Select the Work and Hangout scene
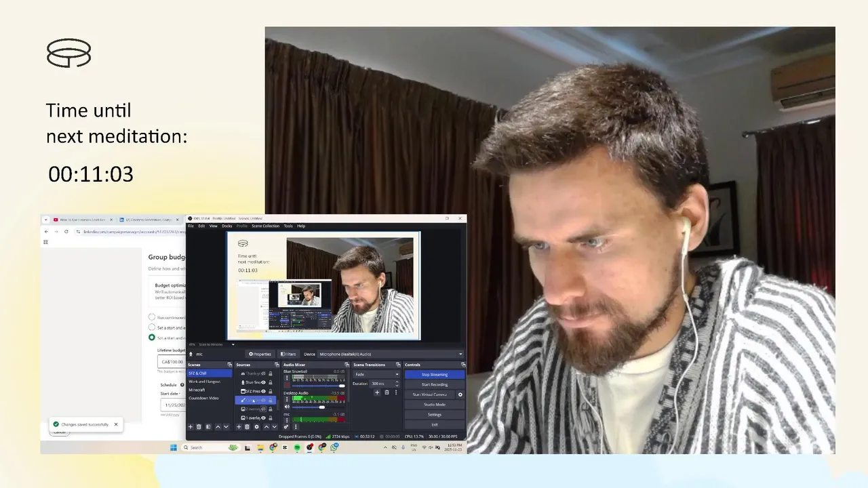Screen dimensions: 868x488 (210, 382)
